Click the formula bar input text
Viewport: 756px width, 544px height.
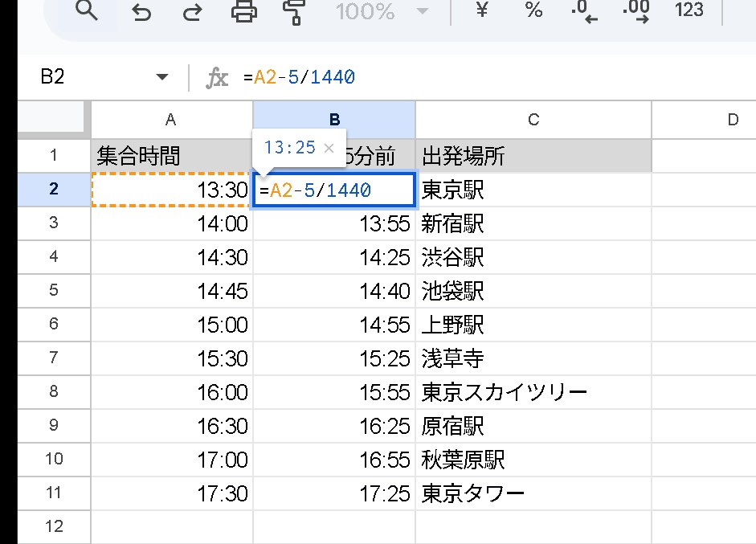coord(304,77)
